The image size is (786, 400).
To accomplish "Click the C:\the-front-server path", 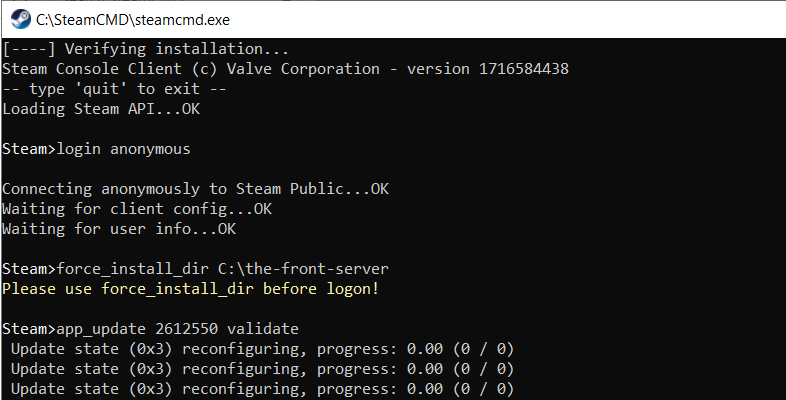I will click(x=303, y=269).
